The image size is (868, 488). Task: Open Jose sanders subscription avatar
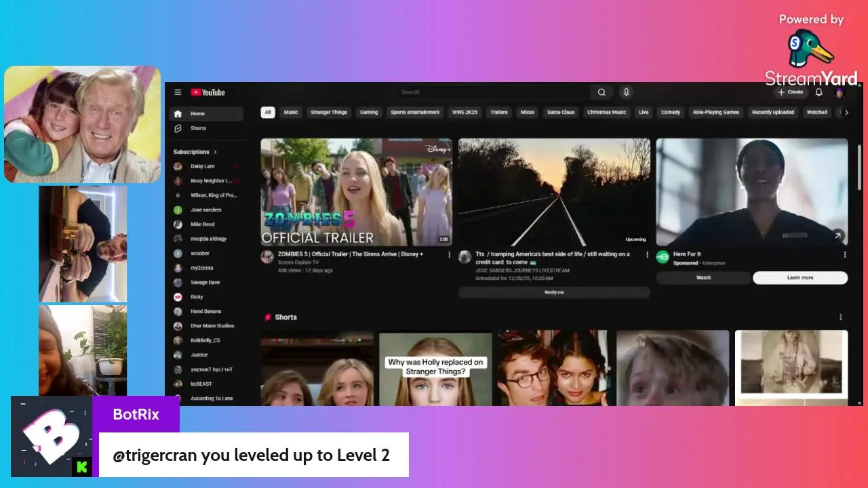point(178,210)
